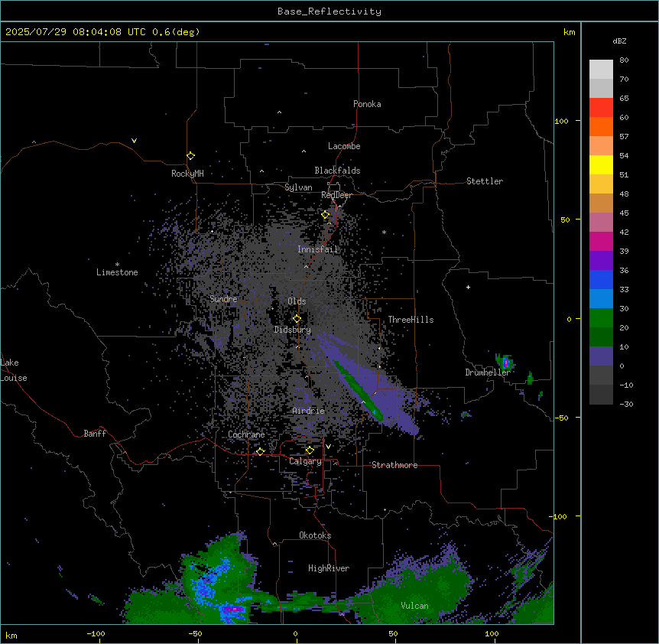Click the Stettler city label
This screenshot has height=644, width=659.
coord(485,181)
